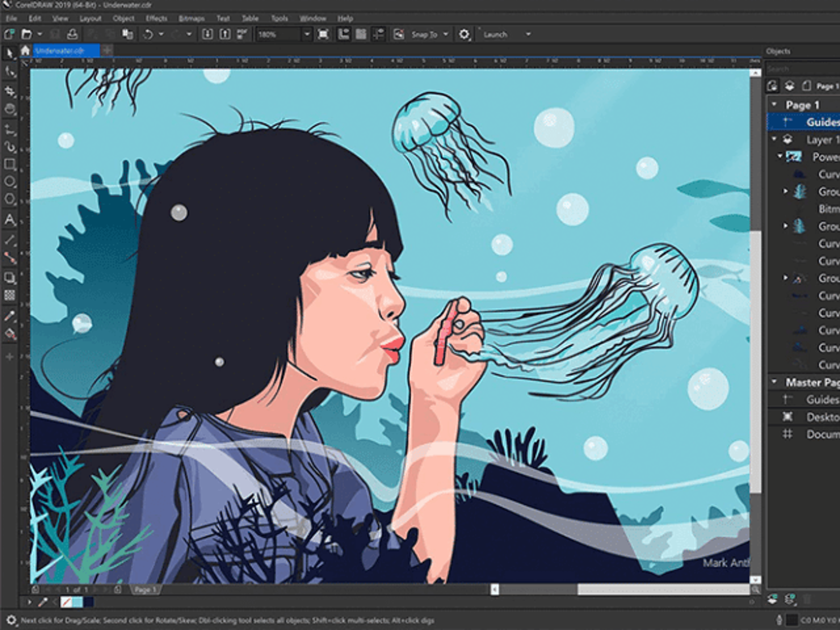
Task: Select the Pick tool in toolbox
Action: pyautogui.click(x=9, y=54)
